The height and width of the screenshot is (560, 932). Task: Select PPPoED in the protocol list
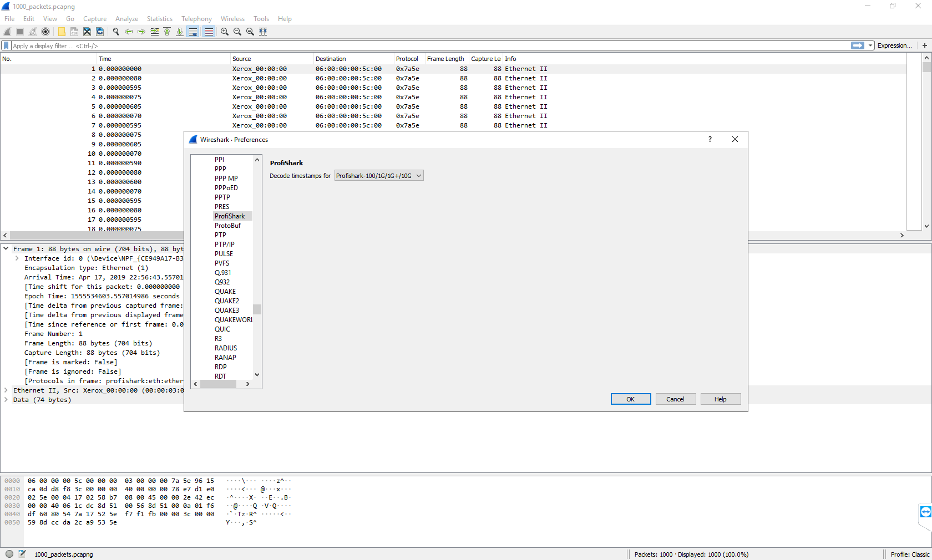click(x=226, y=188)
